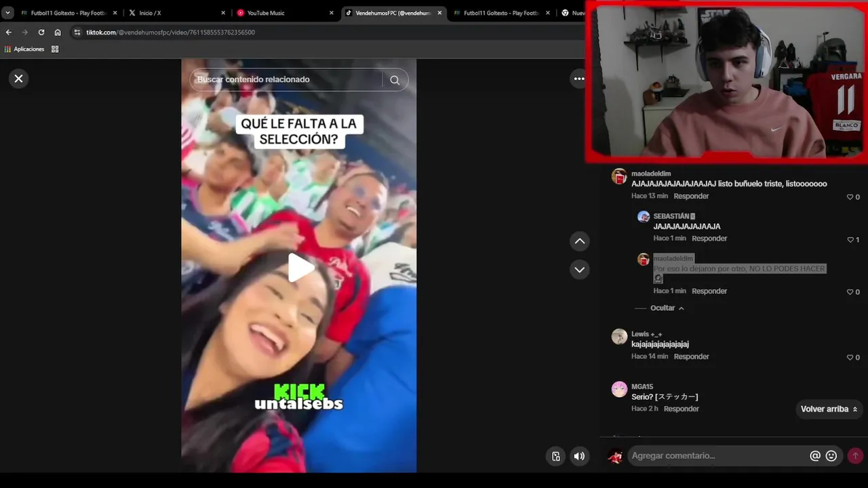Switch to the second Futbol11 Goltexto tab
This screenshot has height=488, width=868.
point(502,13)
